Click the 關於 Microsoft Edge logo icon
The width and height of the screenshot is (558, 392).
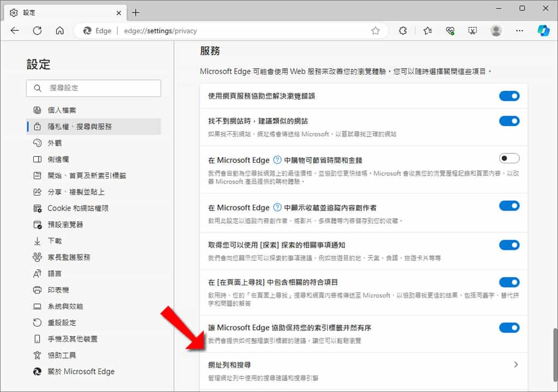coord(37,372)
